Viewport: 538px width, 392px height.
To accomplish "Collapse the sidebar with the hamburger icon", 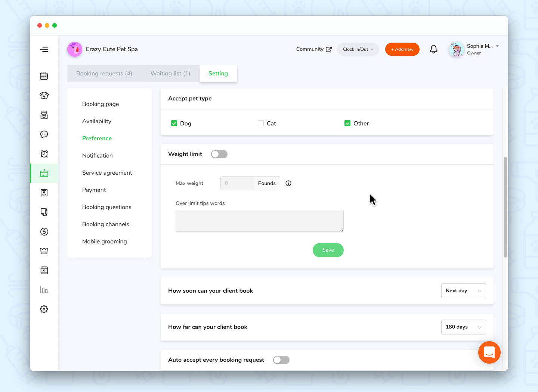I will coord(44,49).
